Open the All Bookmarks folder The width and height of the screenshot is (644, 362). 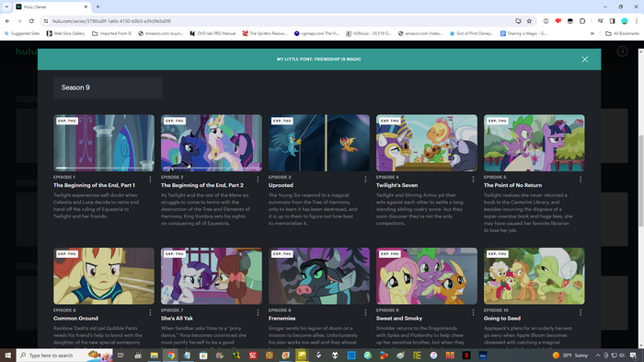tap(622, 33)
